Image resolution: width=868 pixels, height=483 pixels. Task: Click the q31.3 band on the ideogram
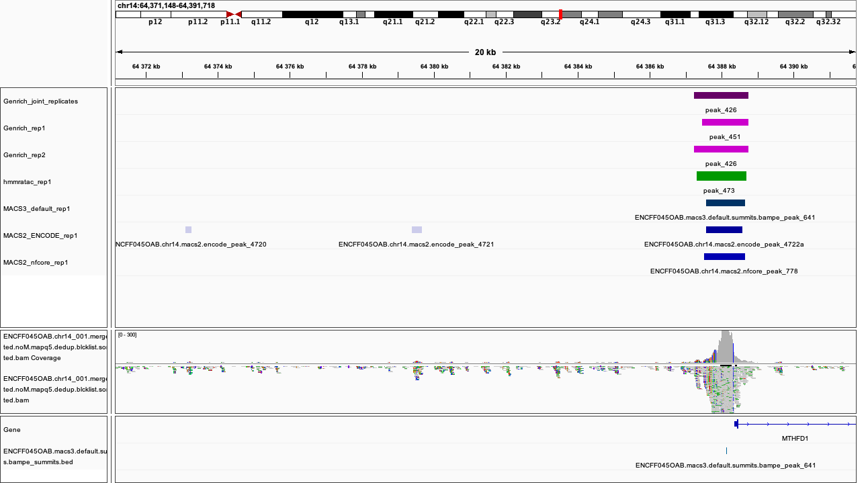(715, 14)
